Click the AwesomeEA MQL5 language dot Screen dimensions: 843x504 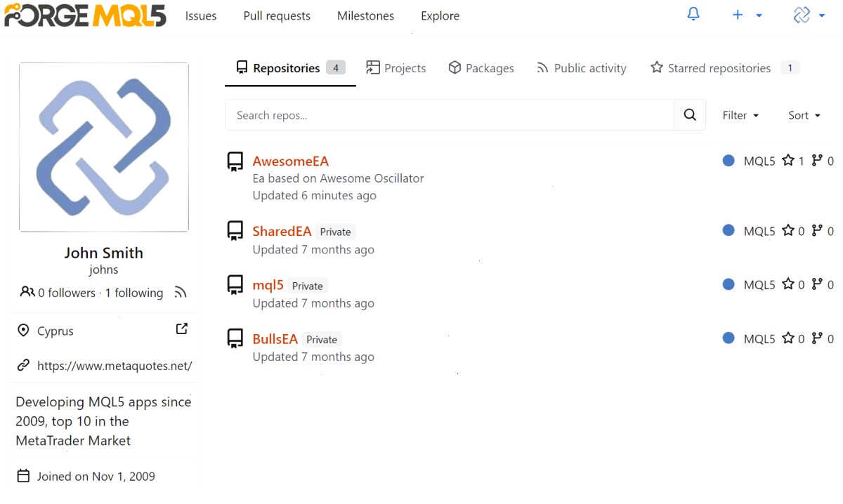pyautogui.click(x=728, y=161)
